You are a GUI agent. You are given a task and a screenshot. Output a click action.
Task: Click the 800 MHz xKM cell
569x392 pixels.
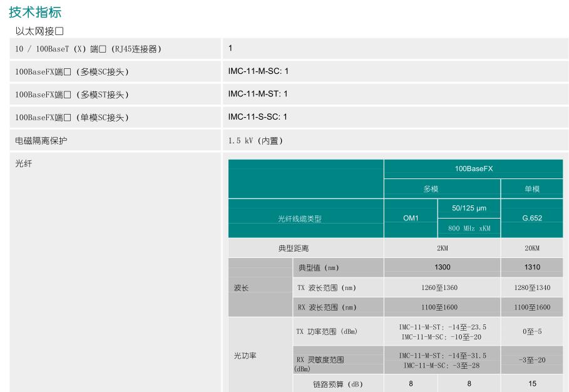coord(469,229)
